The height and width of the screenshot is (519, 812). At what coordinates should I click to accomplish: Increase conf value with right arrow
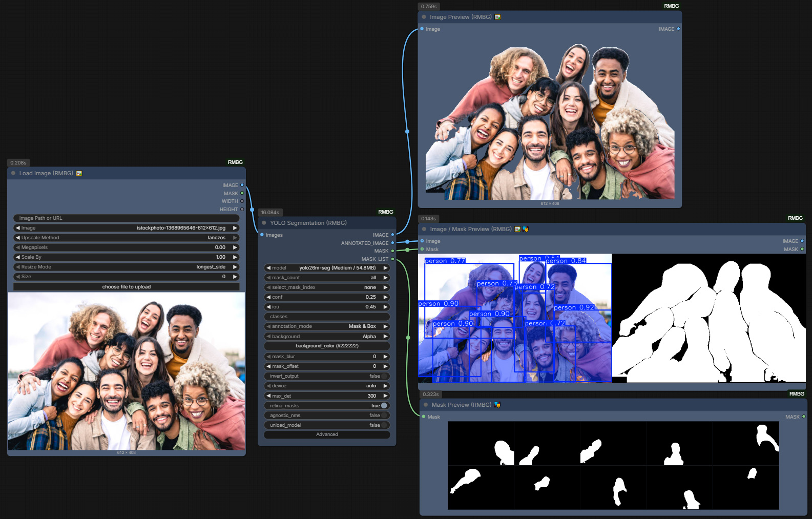click(x=385, y=297)
